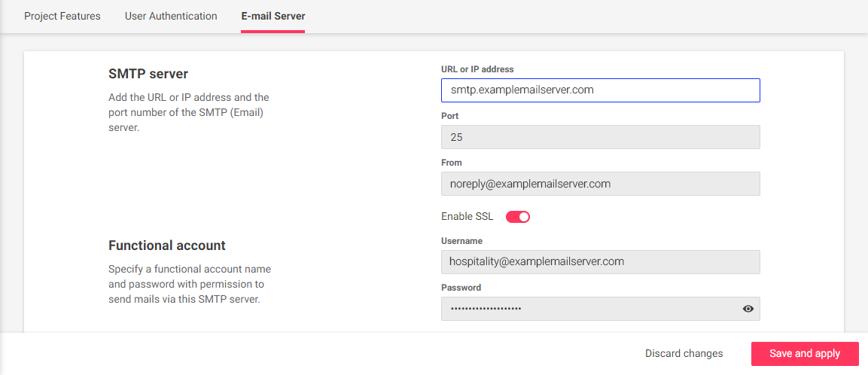Open the User Authentication tab
The width and height of the screenshot is (868, 375).
tap(170, 16)
